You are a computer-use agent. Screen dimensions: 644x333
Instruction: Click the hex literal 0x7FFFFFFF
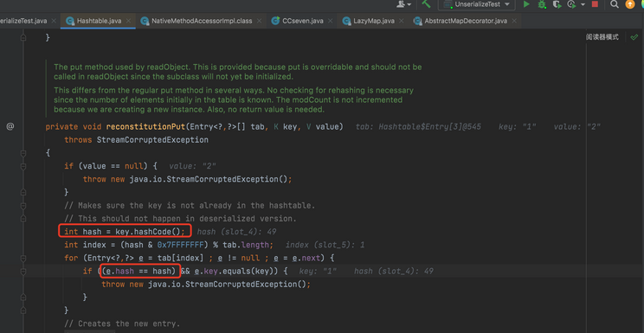[x=181, y=245]
